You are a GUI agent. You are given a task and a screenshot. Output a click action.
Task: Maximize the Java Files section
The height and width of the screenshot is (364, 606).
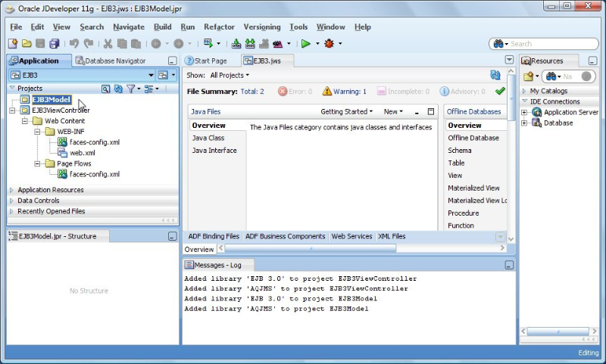(x=430, y=111)
